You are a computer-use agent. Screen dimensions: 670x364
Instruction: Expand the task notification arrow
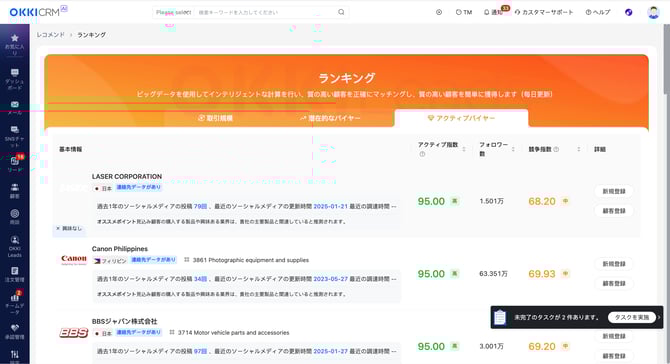pos(659,317)
